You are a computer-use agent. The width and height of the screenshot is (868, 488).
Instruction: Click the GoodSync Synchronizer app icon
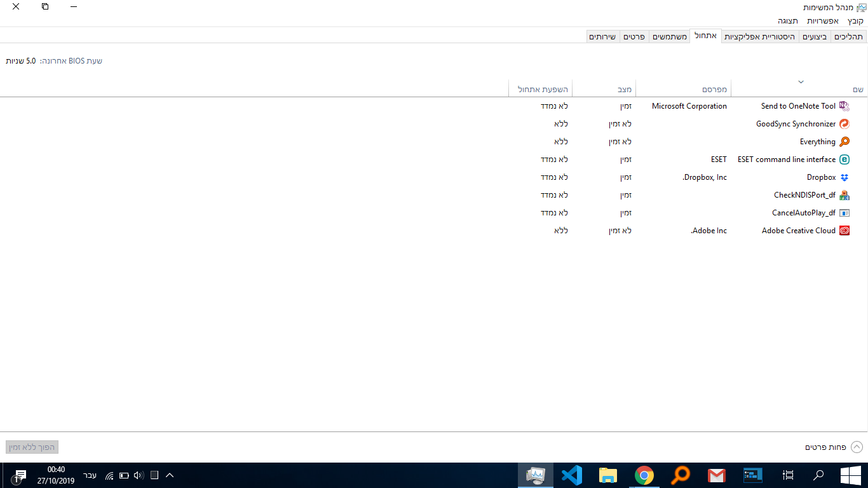(x=844, y=124)
